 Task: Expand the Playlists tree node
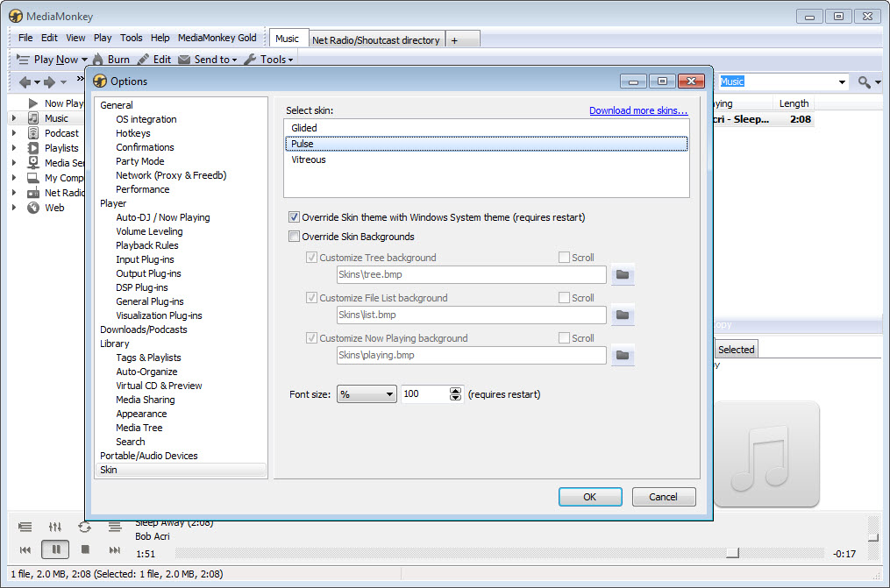click(x=14, y=147)
